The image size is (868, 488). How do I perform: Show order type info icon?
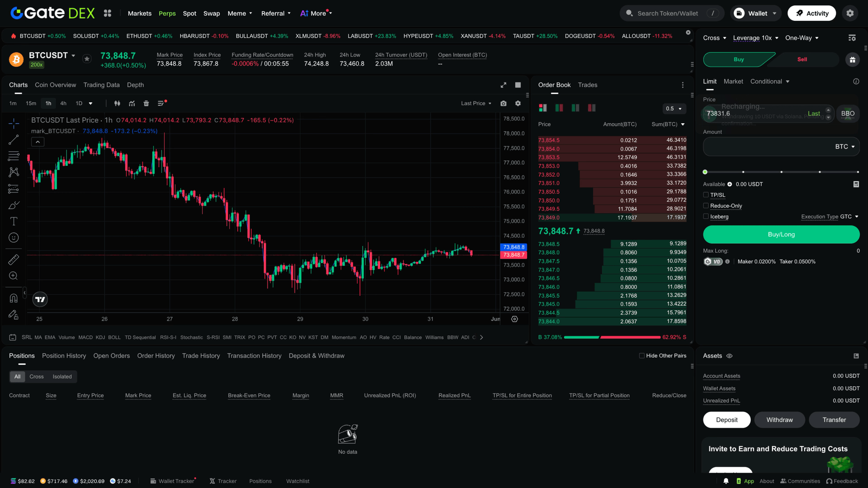[856, 82]
